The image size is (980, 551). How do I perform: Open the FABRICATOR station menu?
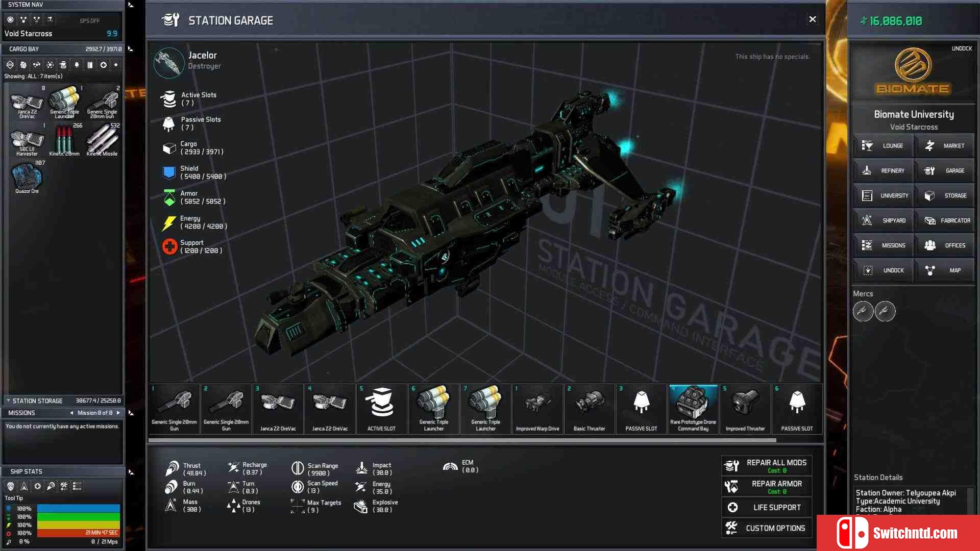click(x=944, y=220)
